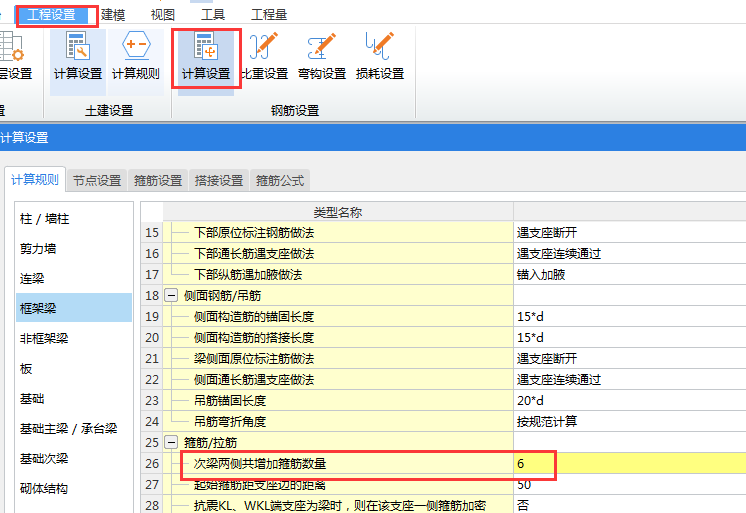Switch to the 搭接设置 tab
The height and width of the screenshot is (513, 746).
[x=219, y=181]
